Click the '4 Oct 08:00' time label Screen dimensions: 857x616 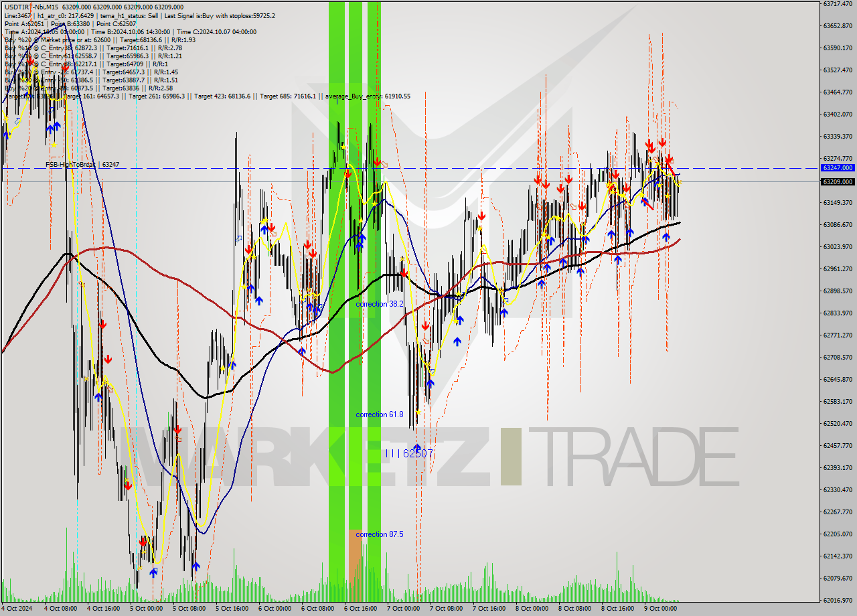[x=61, y=609]
